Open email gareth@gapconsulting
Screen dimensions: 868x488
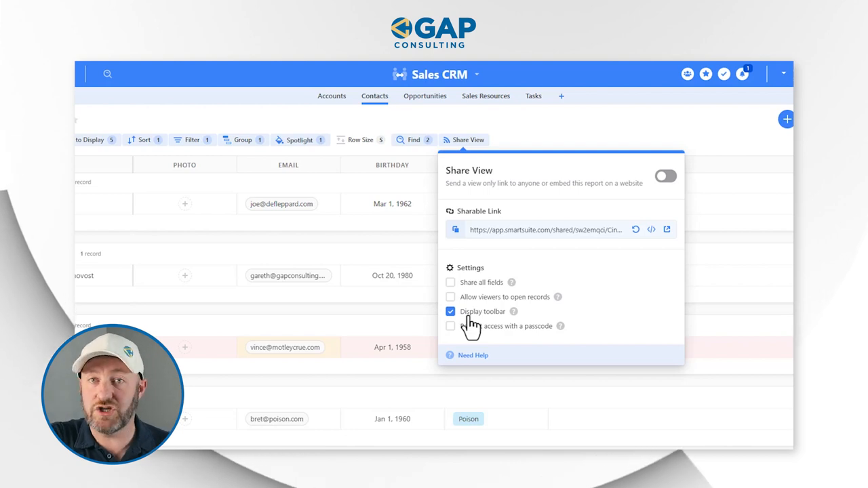tap(288, 276)
